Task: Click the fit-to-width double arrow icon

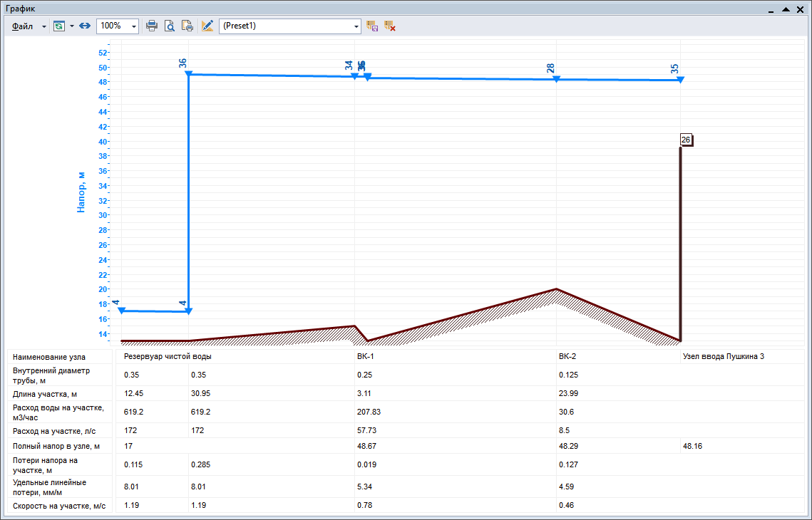Action: (x=84, y=26)
